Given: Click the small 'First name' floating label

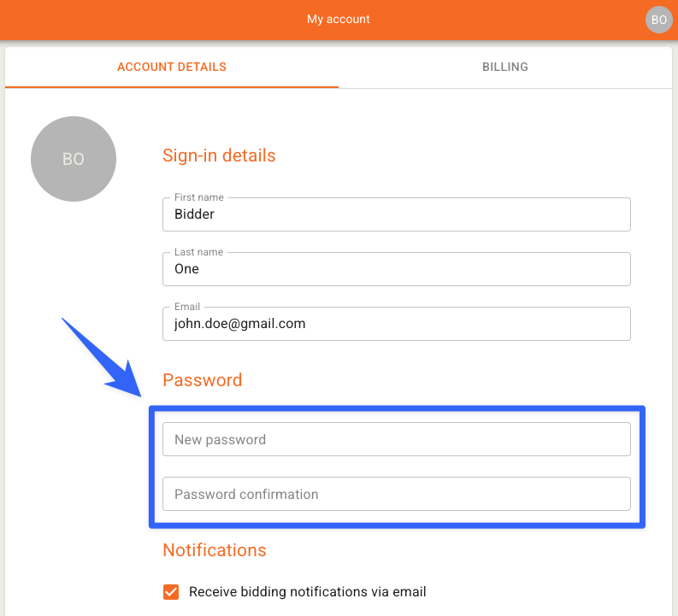Looking at the screenshot, I should 198,197.
